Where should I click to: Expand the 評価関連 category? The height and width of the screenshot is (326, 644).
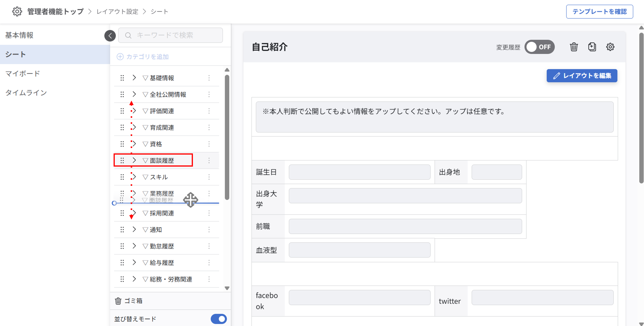pos(134,111)
